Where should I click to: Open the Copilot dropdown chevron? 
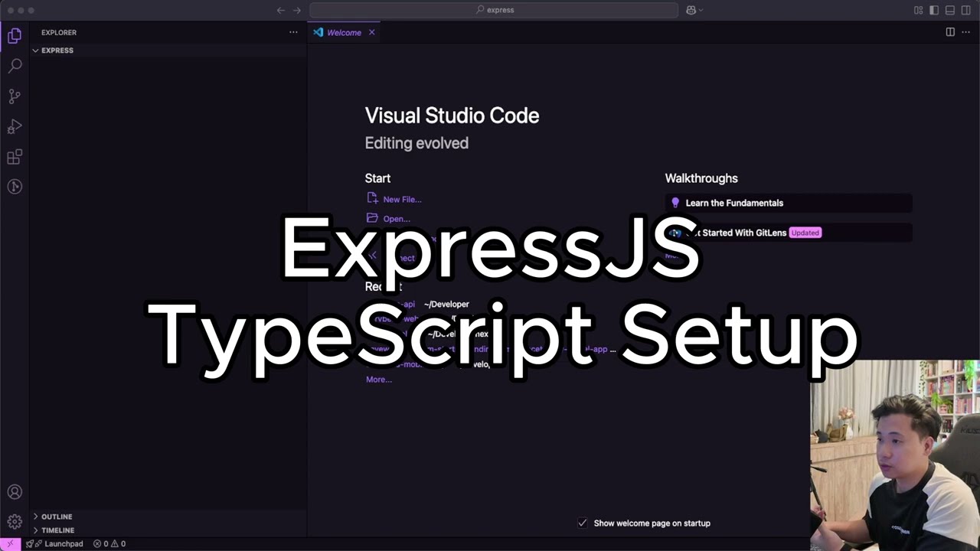pyautogui.click(x=701, y=10)
